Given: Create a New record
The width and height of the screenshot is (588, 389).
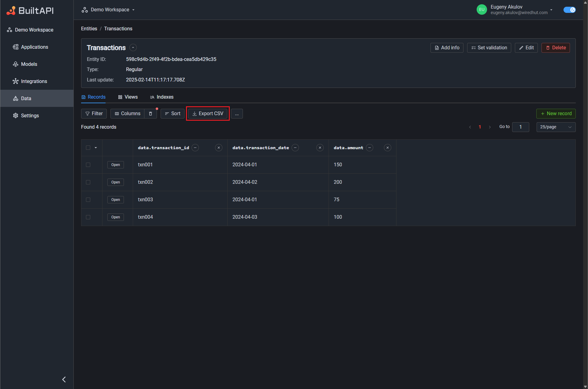Looking at the screenshot, I should [x=556, y=113].
